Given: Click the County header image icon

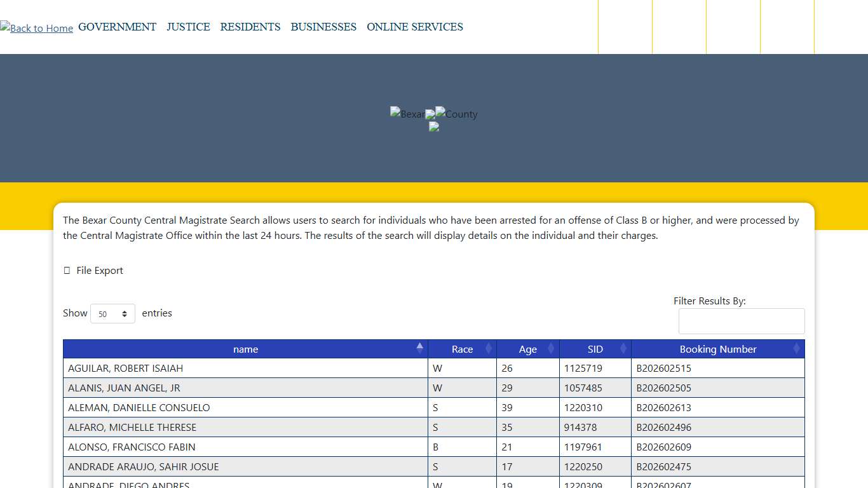Looking at the screenshot, I should (453, 114).
